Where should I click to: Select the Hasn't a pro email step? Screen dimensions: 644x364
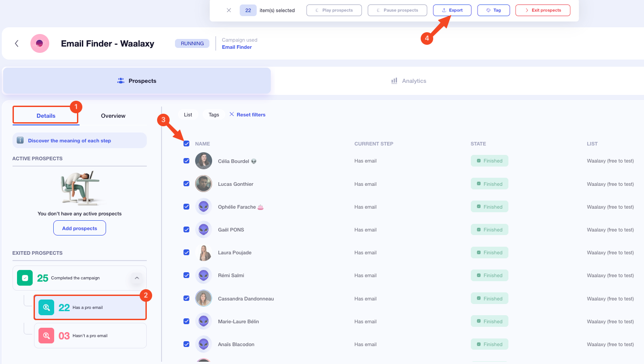tap(90, 335)
